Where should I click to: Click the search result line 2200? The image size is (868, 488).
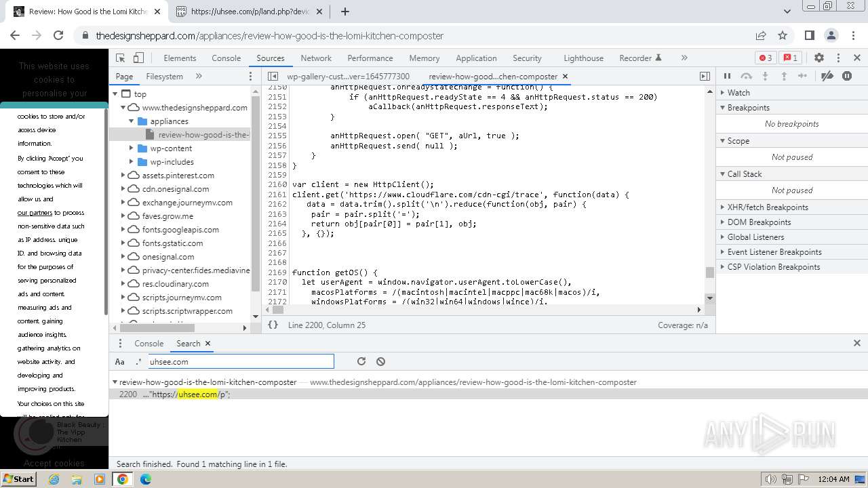point(488,394)
